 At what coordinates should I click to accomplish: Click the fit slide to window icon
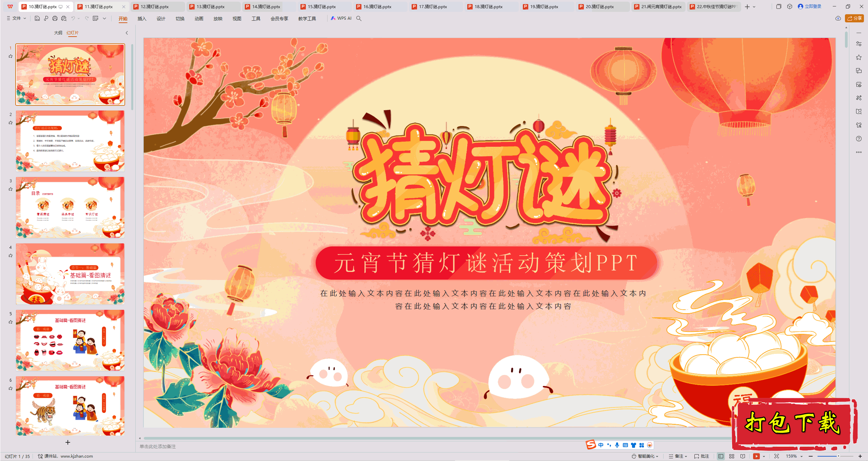coord(776,456)
